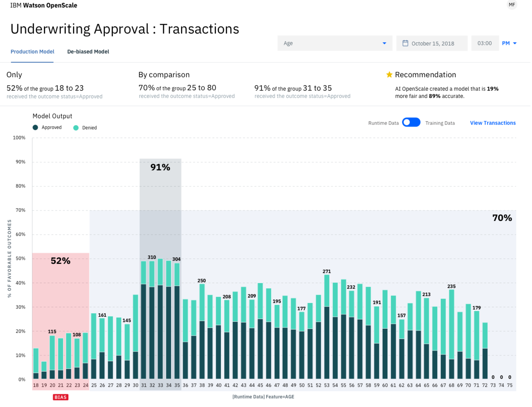Image resolution: width=532 pixels, height=407 pixels.
Task: Expand the Age feature dropdown
Action: click(x=335, y=43)
